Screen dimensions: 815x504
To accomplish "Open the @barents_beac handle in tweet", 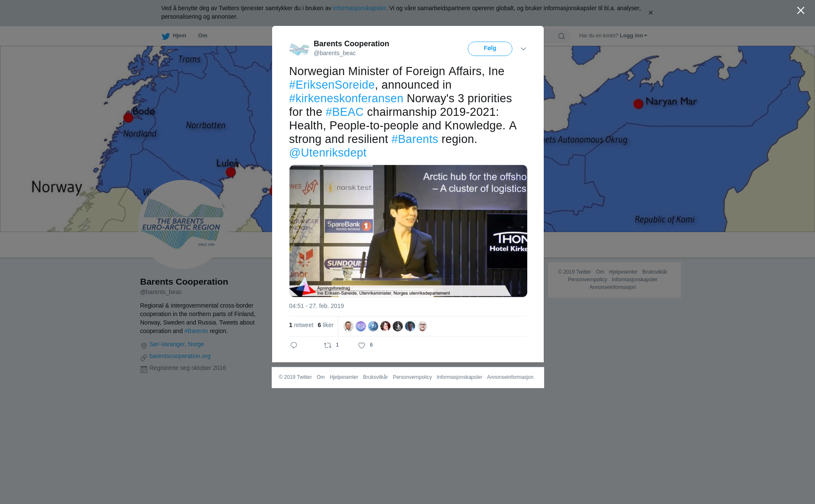I will point(334,53).
